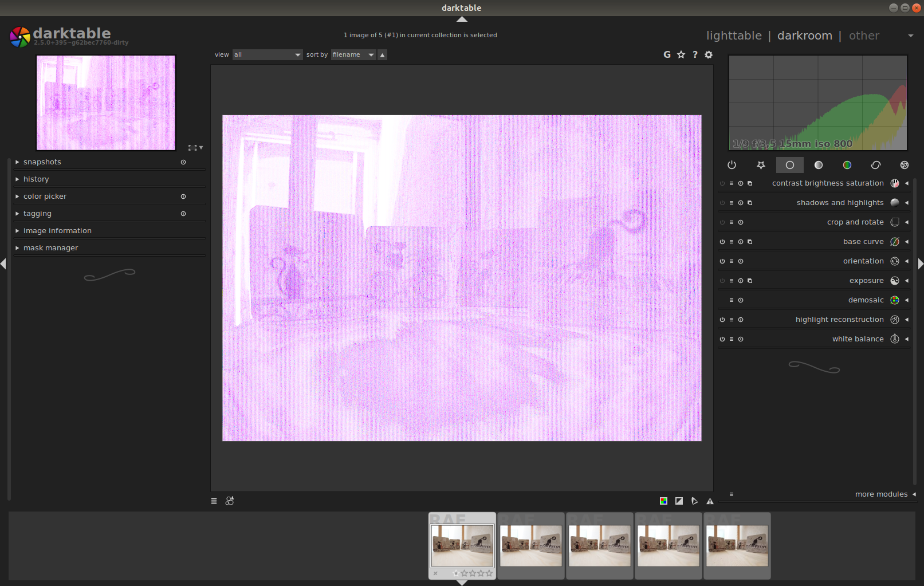
Task: Open the styles quick access icon
Action: [x=230, y=501]
